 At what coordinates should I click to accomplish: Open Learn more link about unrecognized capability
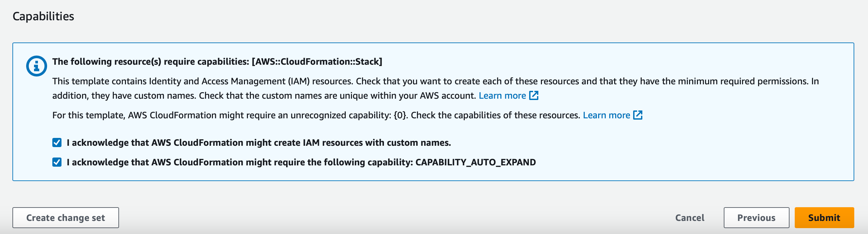[606, 115]
